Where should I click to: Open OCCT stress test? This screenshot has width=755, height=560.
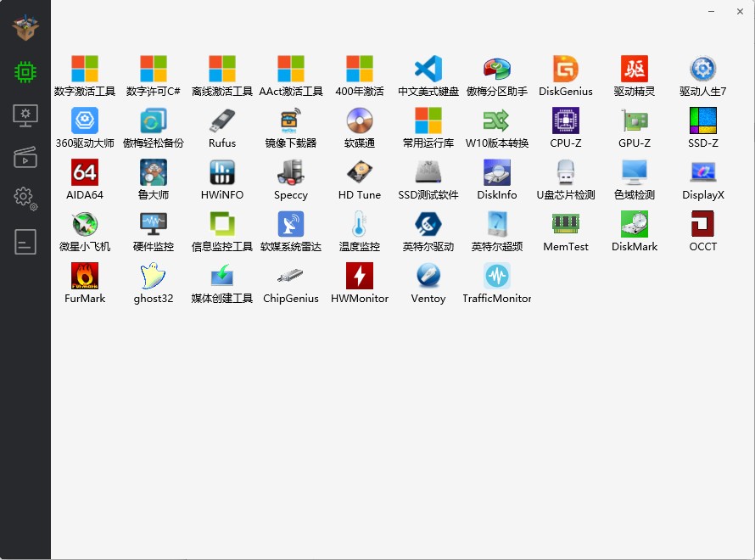click(703, 232)
